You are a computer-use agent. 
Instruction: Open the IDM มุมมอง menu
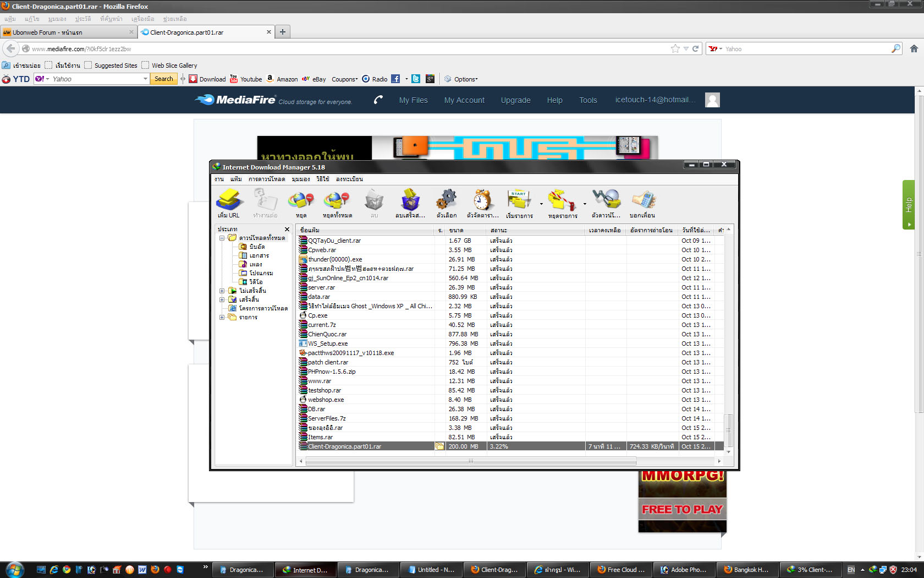pyautogui.click(x=301, y=179)
